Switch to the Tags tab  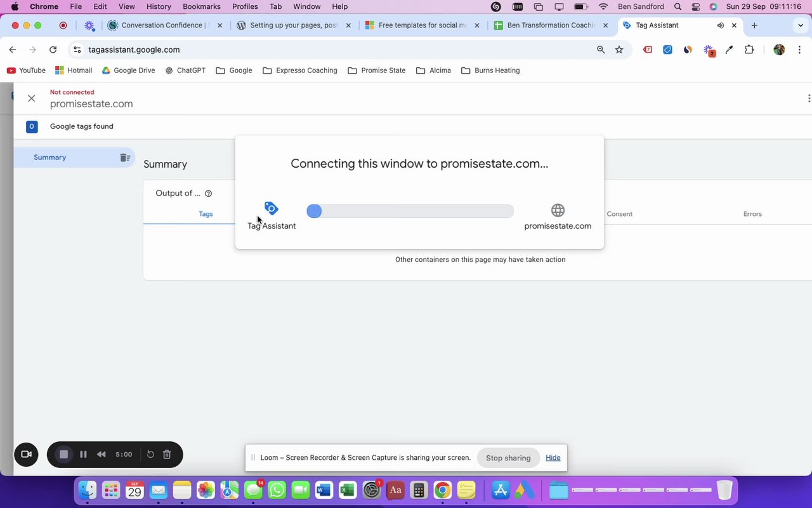click(206, 214)
